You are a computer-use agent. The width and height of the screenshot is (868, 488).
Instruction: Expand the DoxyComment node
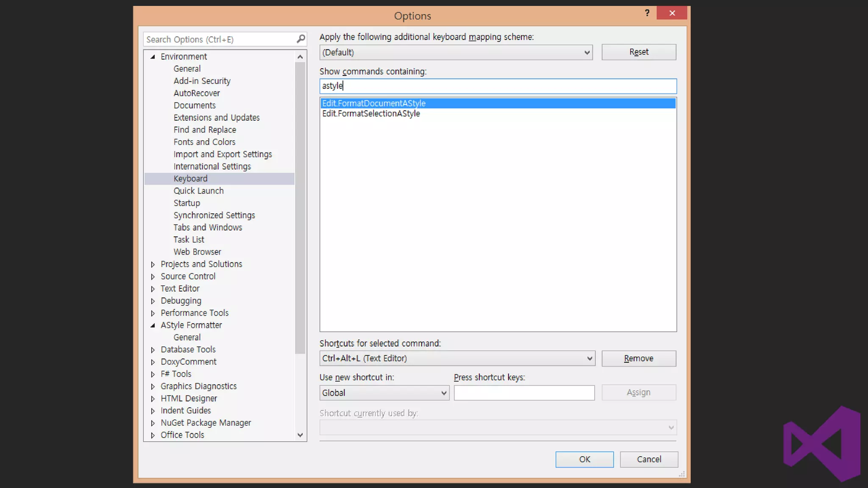tap(153, 362)
